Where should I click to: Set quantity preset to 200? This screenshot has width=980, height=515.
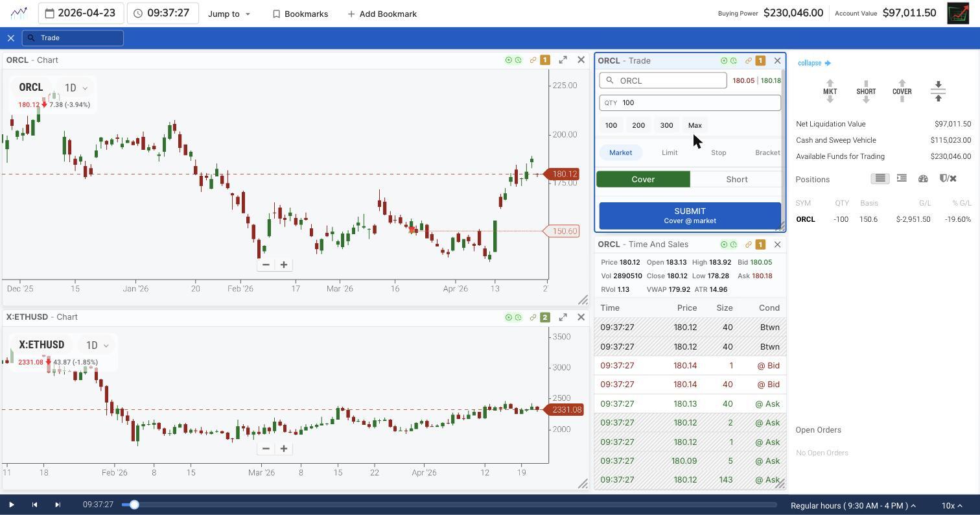click(638, 125)
